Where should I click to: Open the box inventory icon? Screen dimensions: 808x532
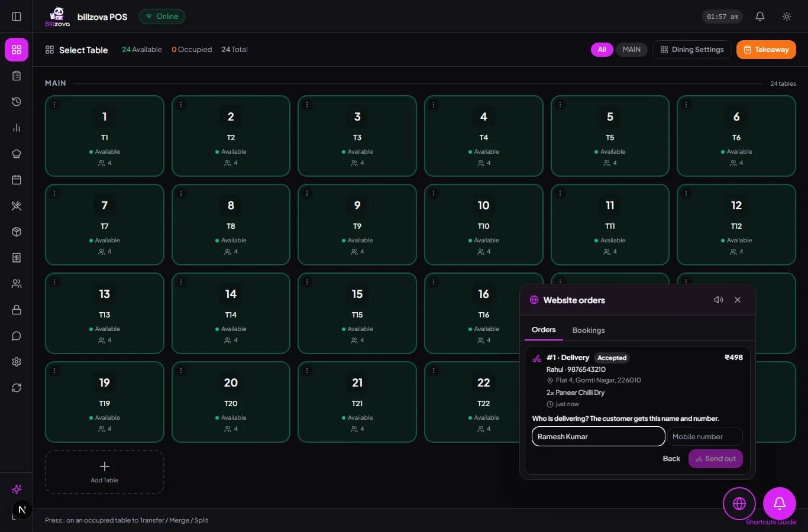point(17,232)
